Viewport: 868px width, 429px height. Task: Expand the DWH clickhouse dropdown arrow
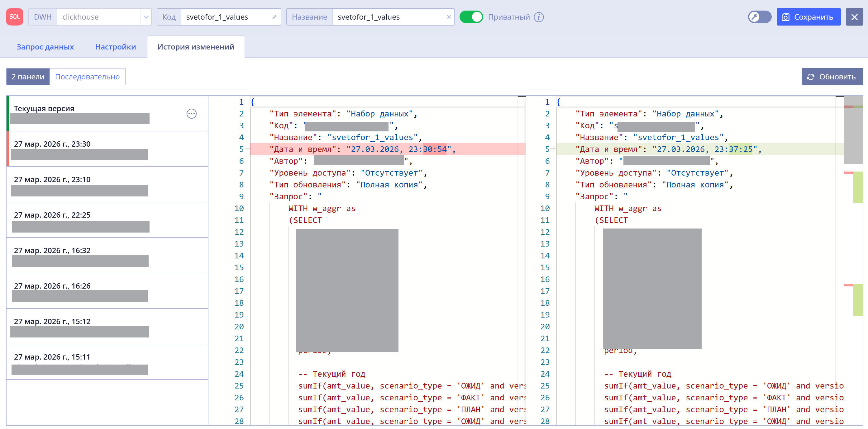click(x=146, y=17)
